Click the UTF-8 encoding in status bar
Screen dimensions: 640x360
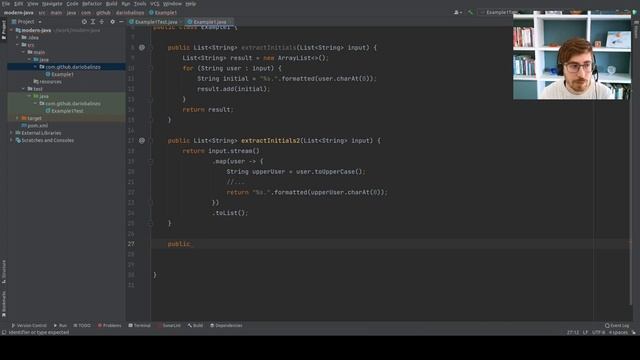coord(598,333)
